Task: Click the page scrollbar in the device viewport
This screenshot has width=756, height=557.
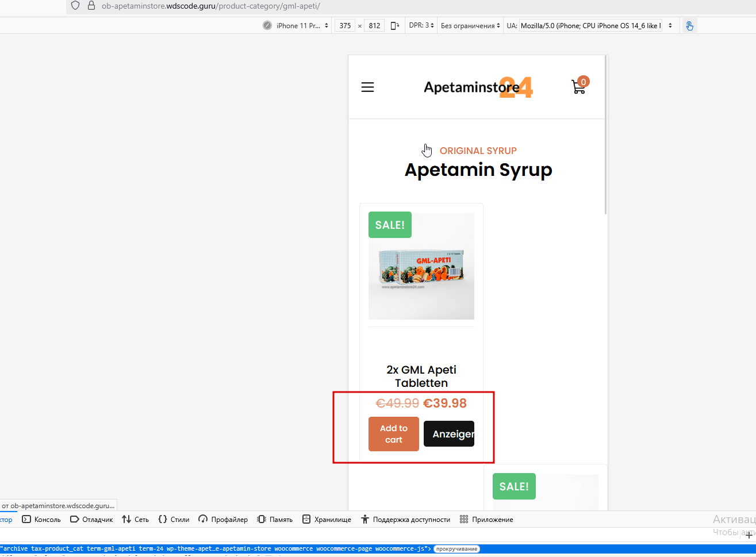Action: [606, 136]
